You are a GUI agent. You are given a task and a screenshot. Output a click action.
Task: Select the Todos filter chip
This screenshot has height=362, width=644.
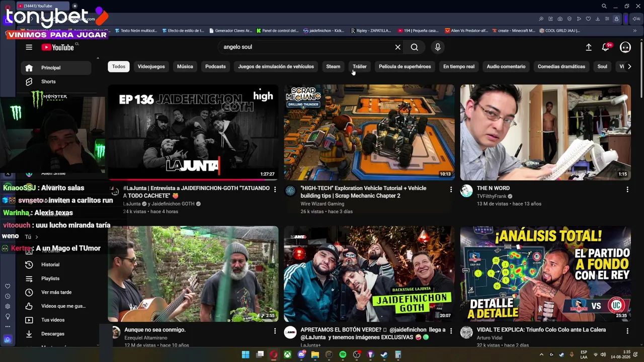119,66
